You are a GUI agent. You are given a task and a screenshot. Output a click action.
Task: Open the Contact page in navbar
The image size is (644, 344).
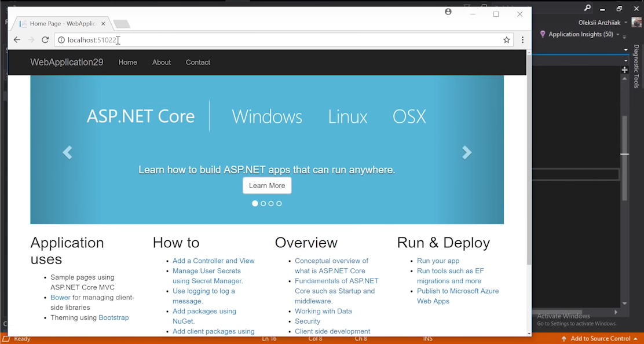[x=198, y=63]
